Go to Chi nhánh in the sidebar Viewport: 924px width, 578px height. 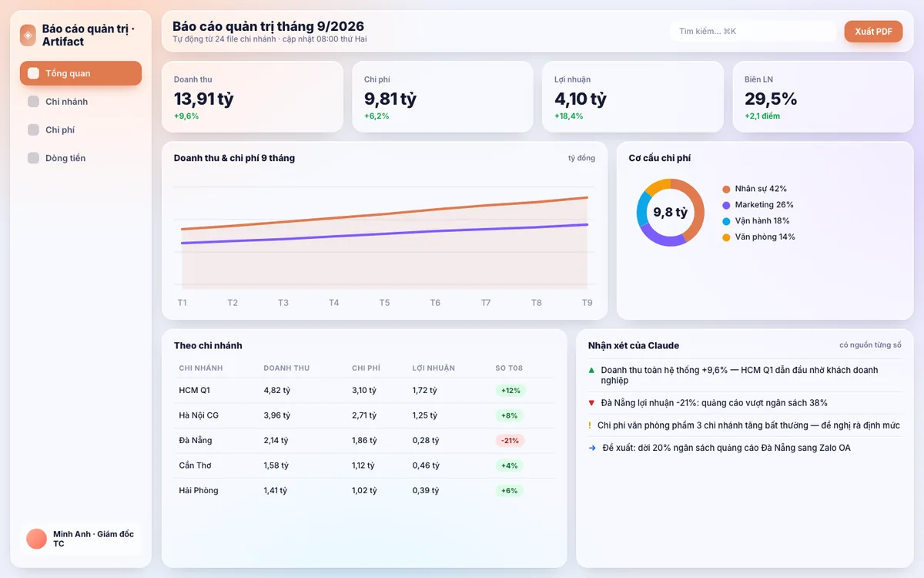pos(81,102)
